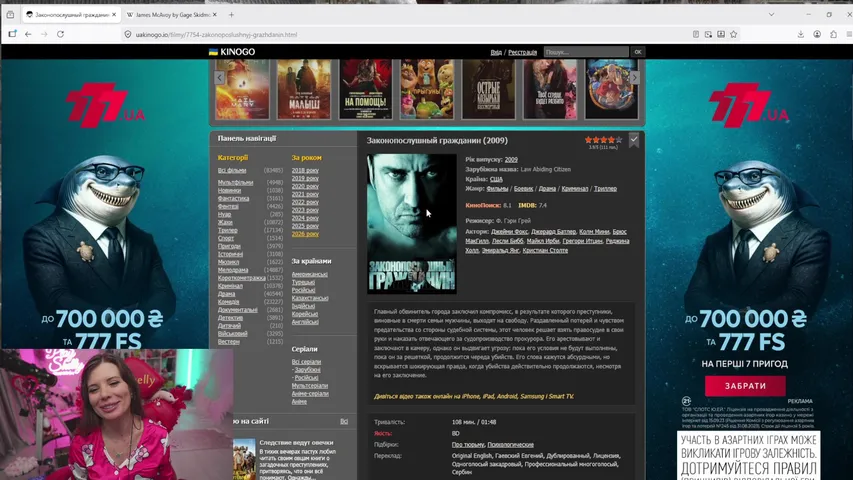
Task: Open Следствие ведут овечки news item
Action: coord(296,443)
